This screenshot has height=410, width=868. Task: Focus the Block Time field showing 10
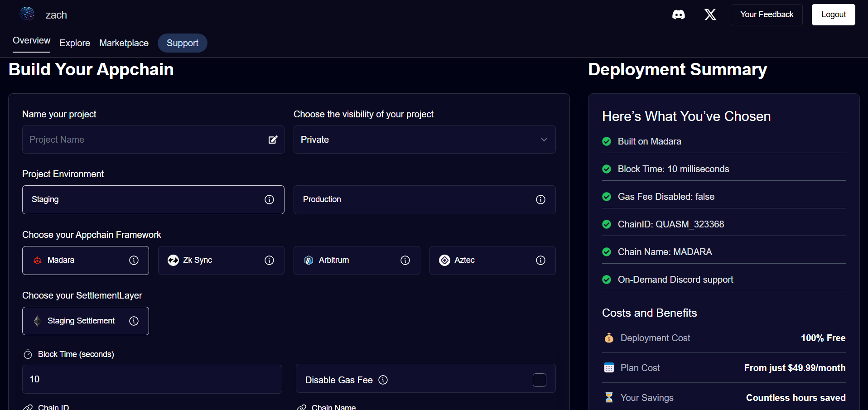tap(152, 379)
